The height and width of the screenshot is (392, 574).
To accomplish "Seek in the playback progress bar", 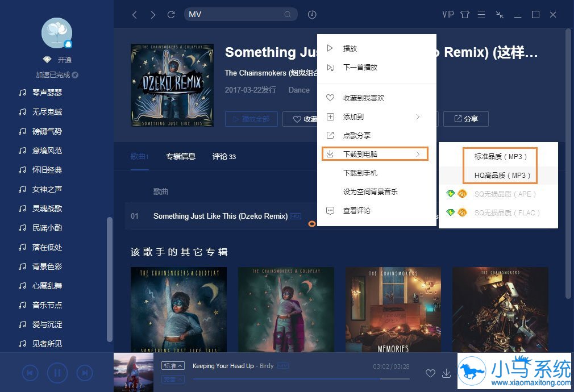I will 301,379.
